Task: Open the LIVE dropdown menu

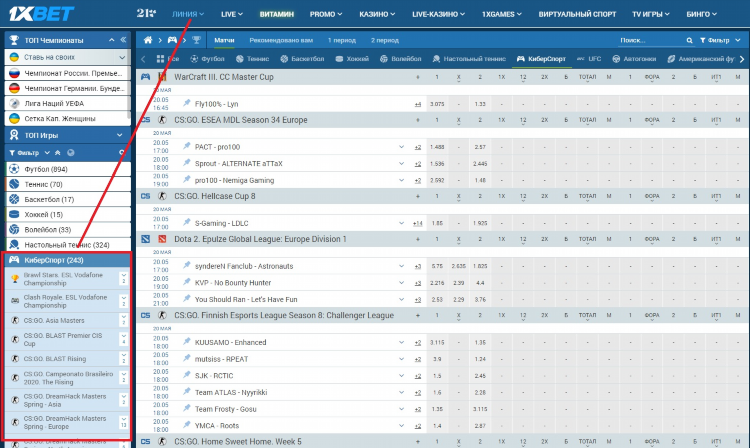Action: [x=232, y=14]
